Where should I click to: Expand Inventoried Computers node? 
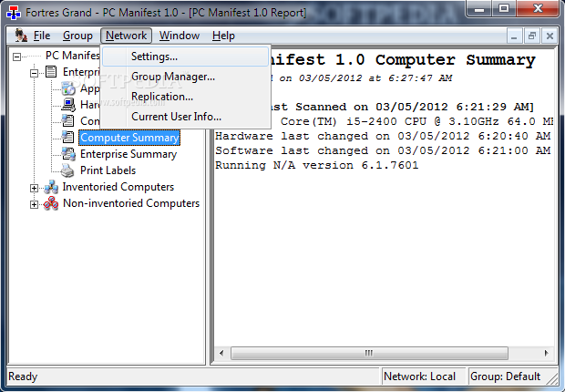point(34,188)
